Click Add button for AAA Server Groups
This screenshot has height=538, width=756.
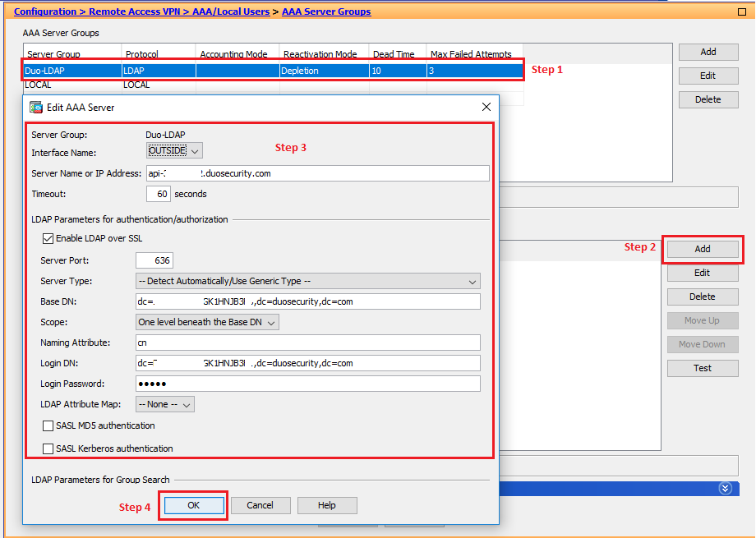pos(708,52)
